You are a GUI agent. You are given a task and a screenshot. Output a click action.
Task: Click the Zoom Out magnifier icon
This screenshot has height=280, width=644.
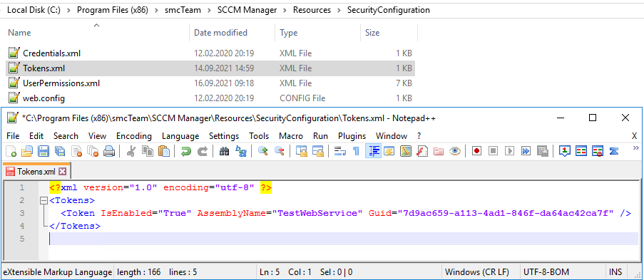click(280, 151)
